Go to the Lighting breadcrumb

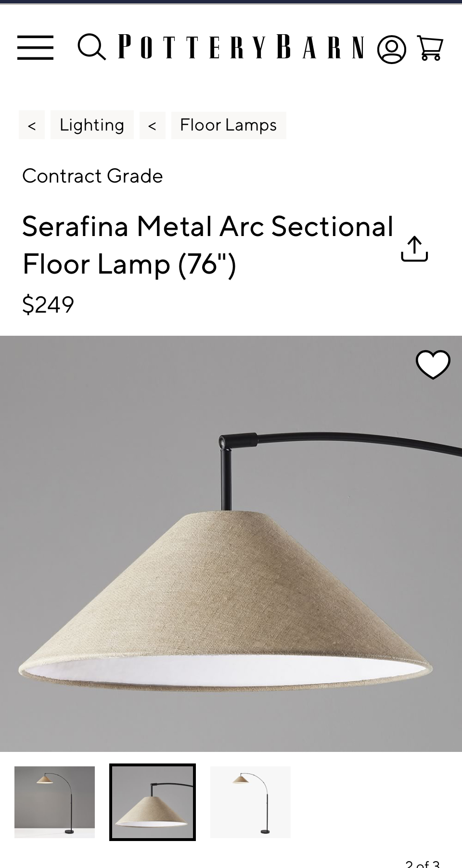click(92, 125)
